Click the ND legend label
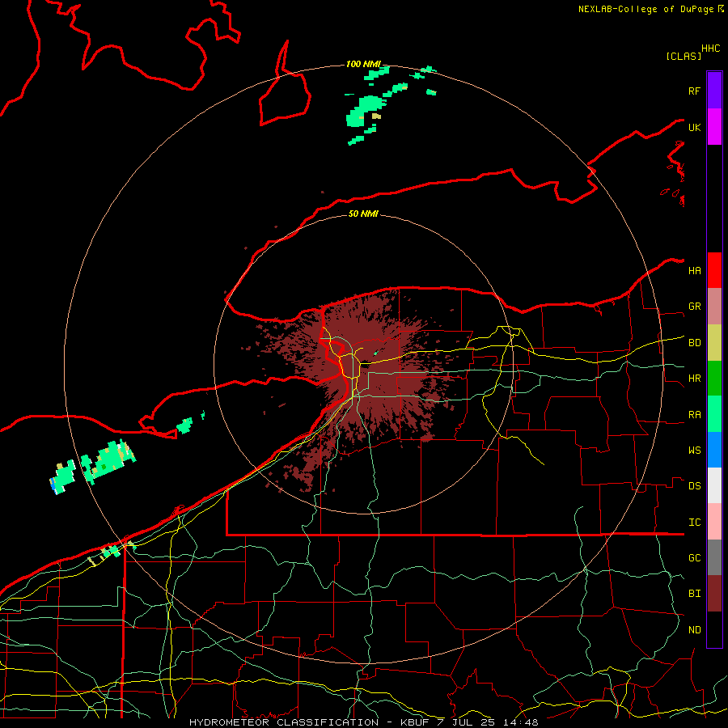This screenshot has height=728, width=728. 694,630
